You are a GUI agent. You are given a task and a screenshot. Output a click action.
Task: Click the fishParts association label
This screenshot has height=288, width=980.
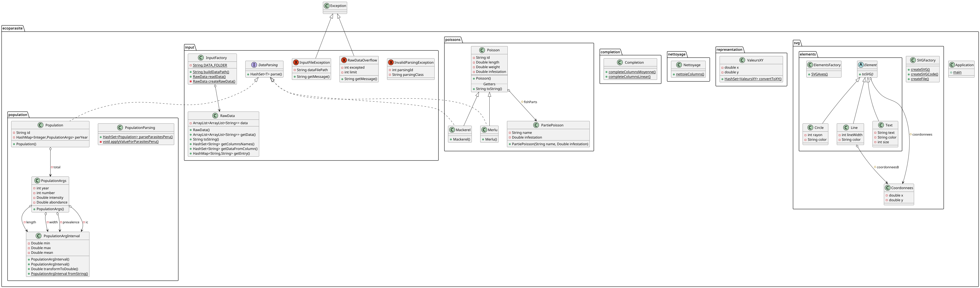[x=530, y=102]
